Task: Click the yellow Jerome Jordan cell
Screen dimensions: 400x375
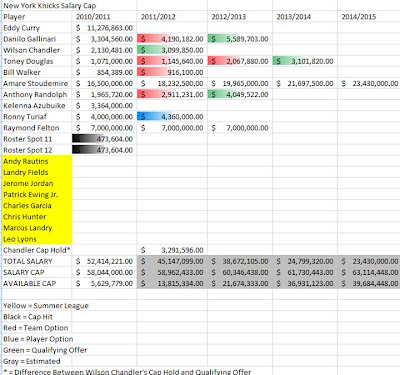Action: point(37,183)
